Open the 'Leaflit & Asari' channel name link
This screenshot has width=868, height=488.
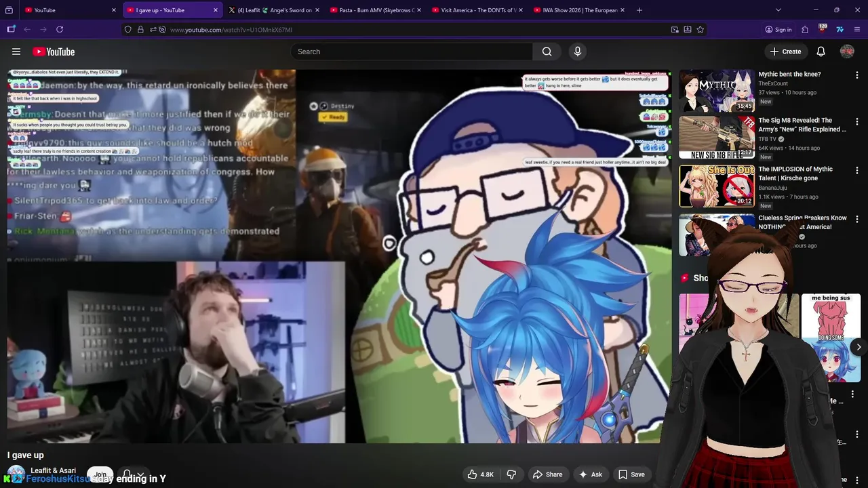pyautogui.click(x=53, y=470)
